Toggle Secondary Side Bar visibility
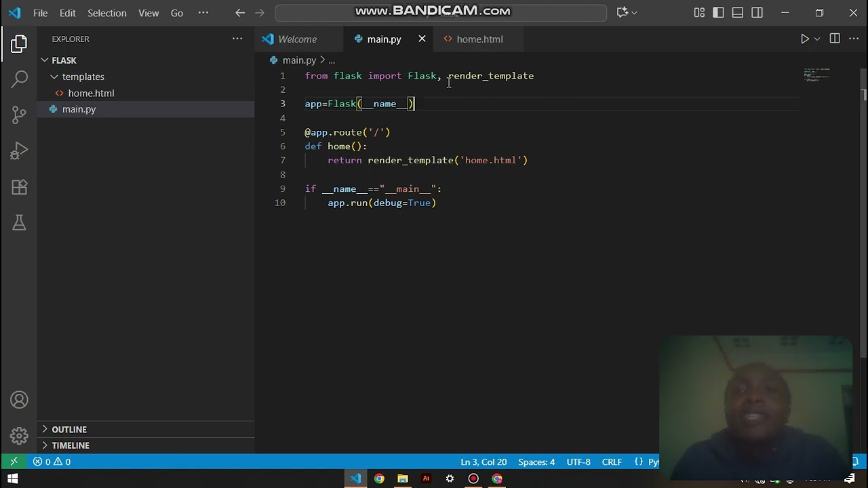Image resolution: width=868 pixels, height=488 pixels. coord(757,13)
